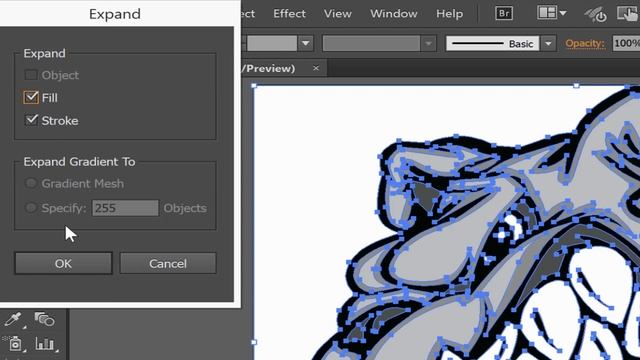Click the Specify objects count field
This screenshot has width=640, height=360.
click(125, 208)
